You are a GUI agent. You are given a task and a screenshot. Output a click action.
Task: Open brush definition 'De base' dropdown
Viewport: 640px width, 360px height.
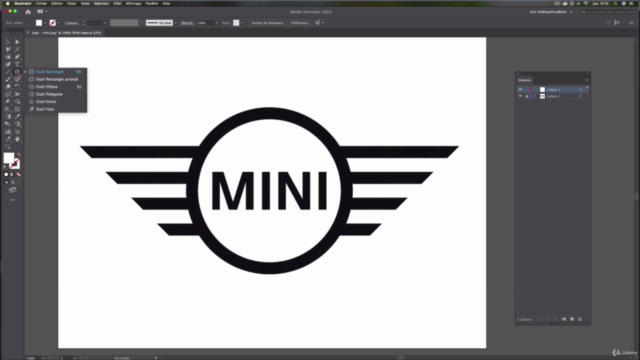176,23
